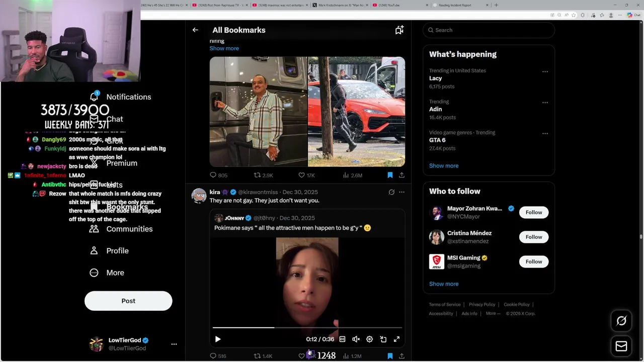Click the Grok icon on kira's post
The width and height of the screenshot is (644, 362).
391,192
